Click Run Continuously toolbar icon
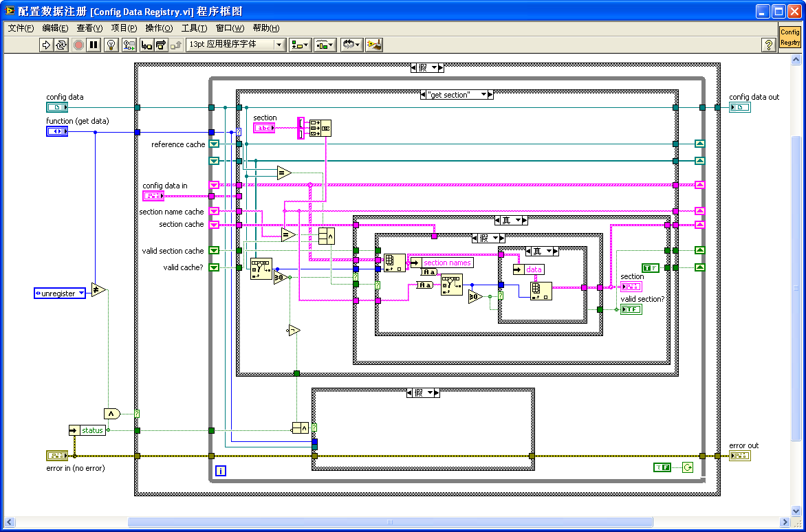This screenshot has height=532, width=806. [x=61, y=45]
